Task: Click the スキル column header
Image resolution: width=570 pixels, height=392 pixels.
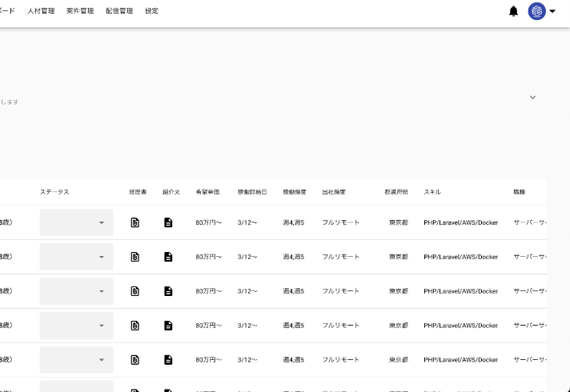Action: point(432,192)
